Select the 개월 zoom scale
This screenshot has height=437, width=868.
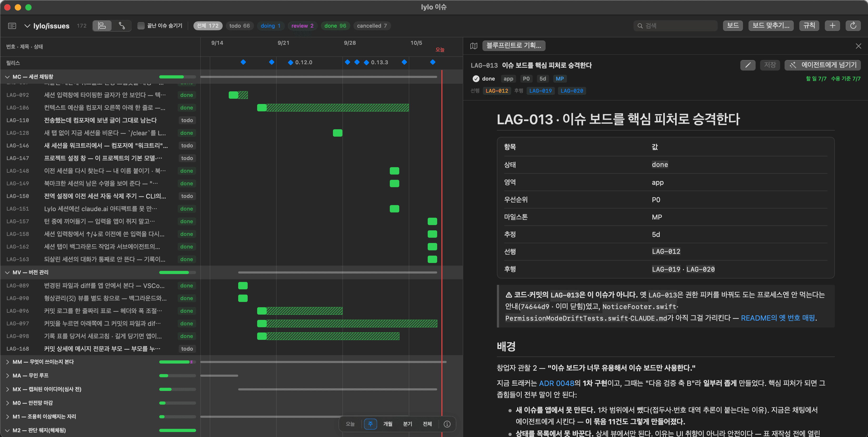coord(387,424)
